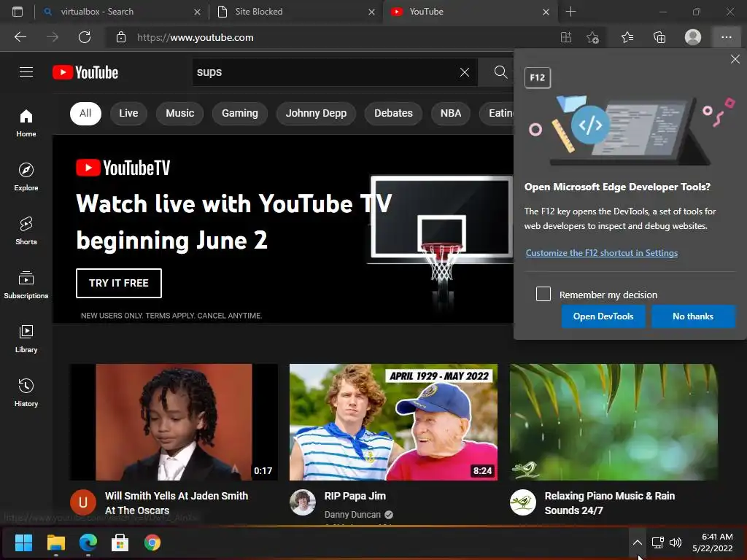This screenshot has width=747, height=560.
Task: Go to Home in the sidebar
Action: tap(26, 123)
